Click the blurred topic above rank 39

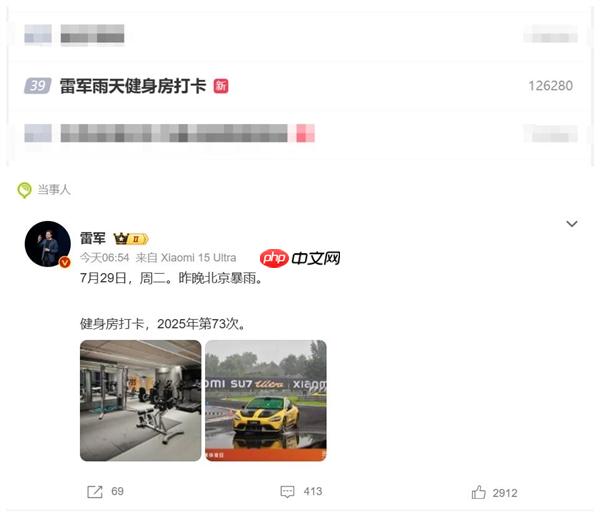pyautogui.click(x=92, y=34)
